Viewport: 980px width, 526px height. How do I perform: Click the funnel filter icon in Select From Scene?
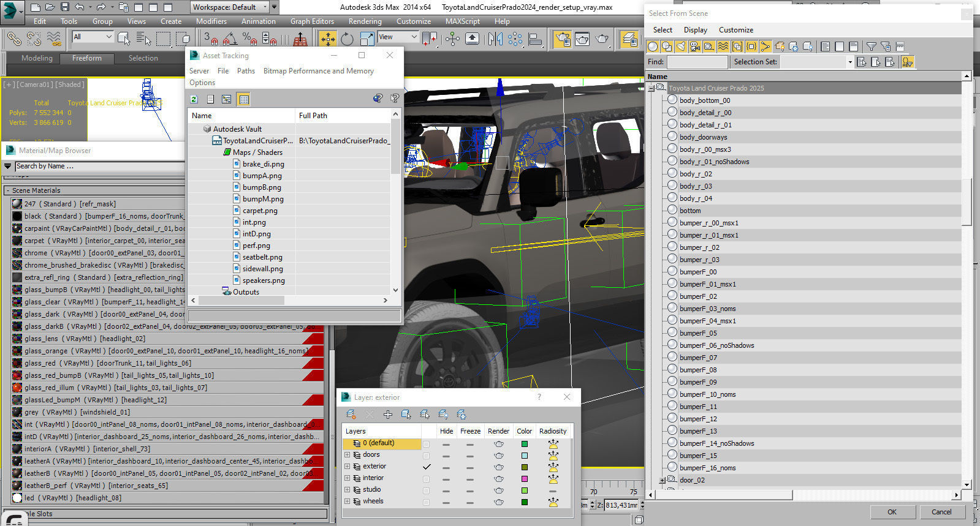(x=871, y=47)
